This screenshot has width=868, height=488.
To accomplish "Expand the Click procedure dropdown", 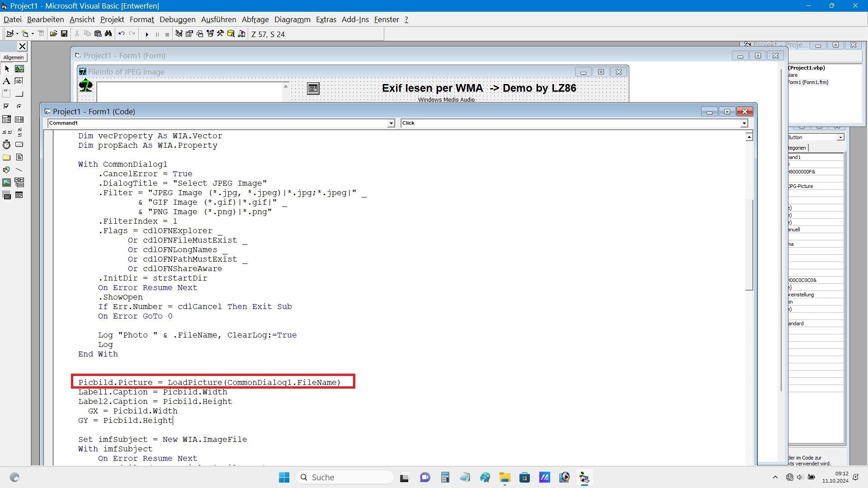I will click(x=744, y=123).
